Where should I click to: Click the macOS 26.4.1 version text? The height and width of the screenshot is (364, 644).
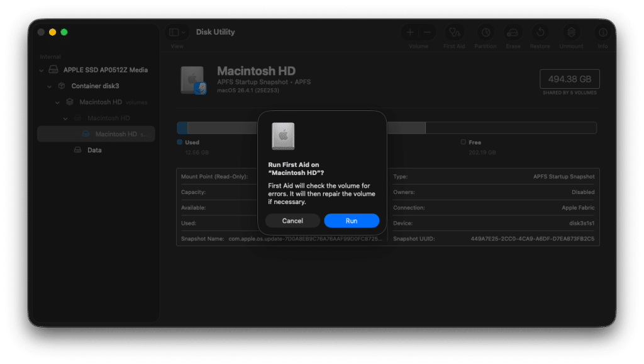click(248, 91)
